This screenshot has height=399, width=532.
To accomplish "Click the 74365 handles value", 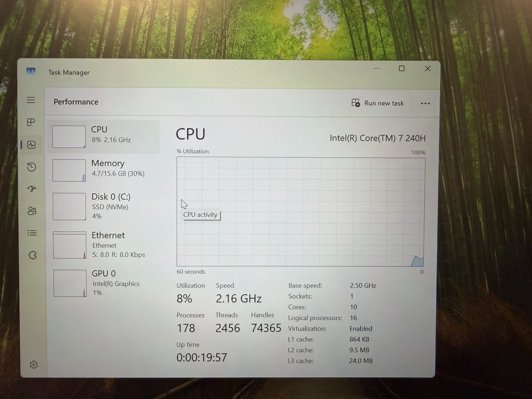I will click(x=266, y=328).
